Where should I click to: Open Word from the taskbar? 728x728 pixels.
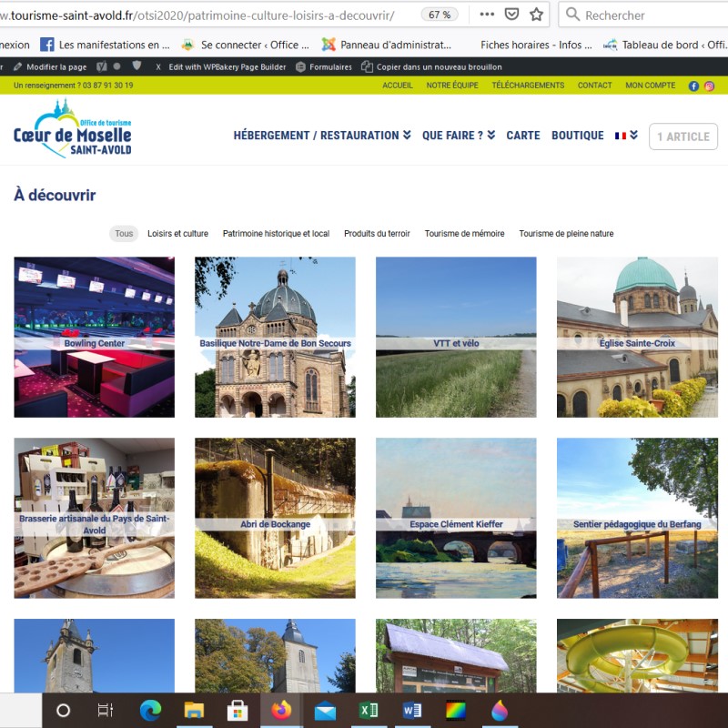pos(411,710)
